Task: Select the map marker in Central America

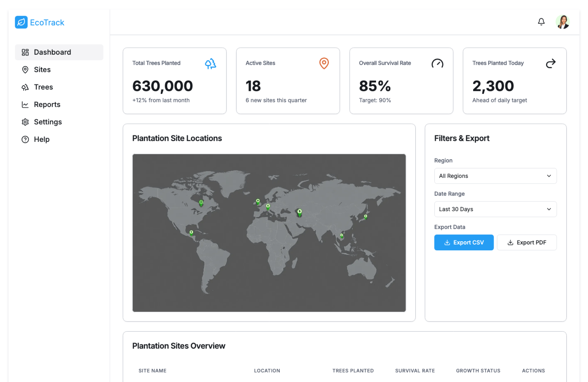Action: coord(191,233)
